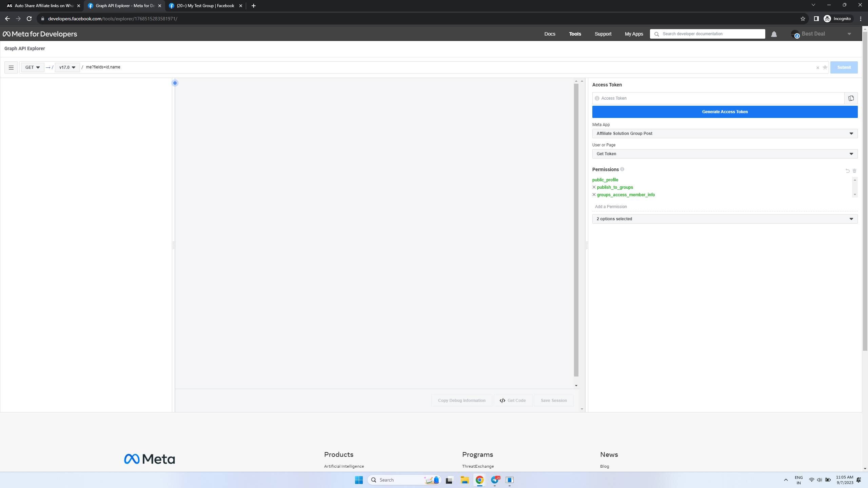Image resolution: width=868 pixels, height=488 pixels.
Task: Click the Get Code button
Action: (513, 401)
